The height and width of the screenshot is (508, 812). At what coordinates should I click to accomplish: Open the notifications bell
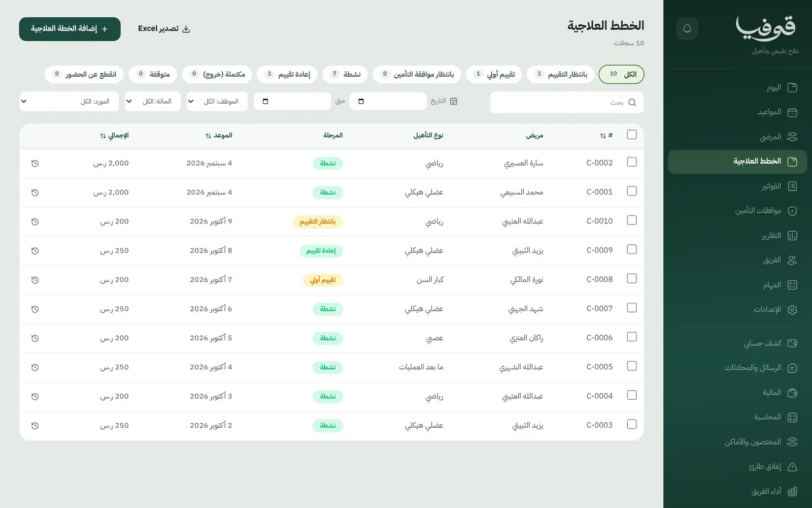click(687, 28)
